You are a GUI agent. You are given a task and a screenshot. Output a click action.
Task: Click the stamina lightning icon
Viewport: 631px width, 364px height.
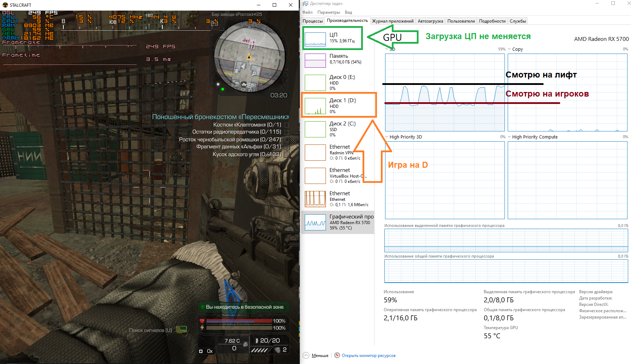tap(202, 328)
